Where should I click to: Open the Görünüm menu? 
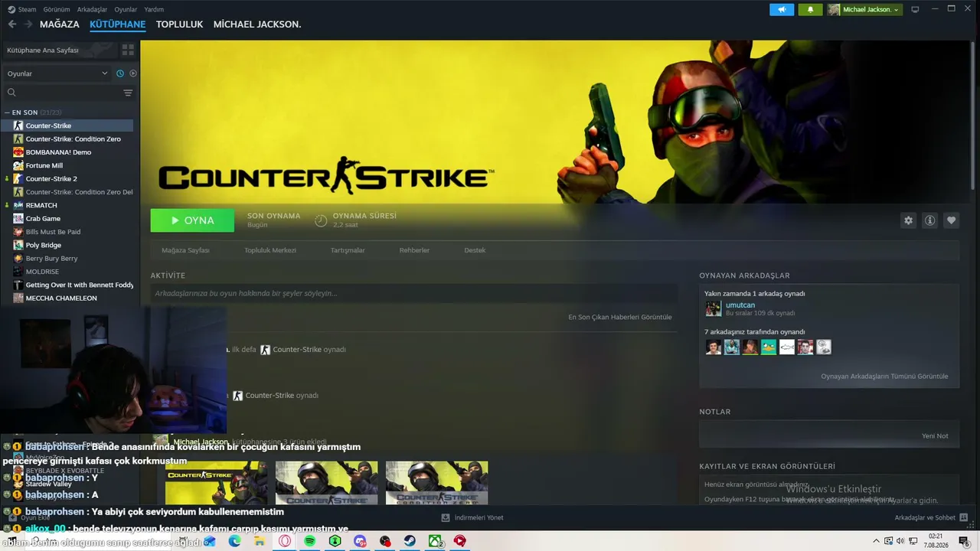(57, 10)
